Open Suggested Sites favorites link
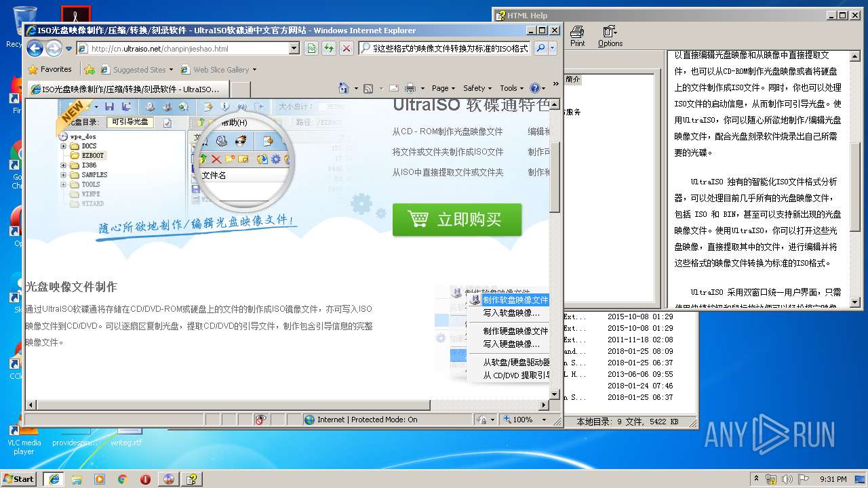 [136, 69]
